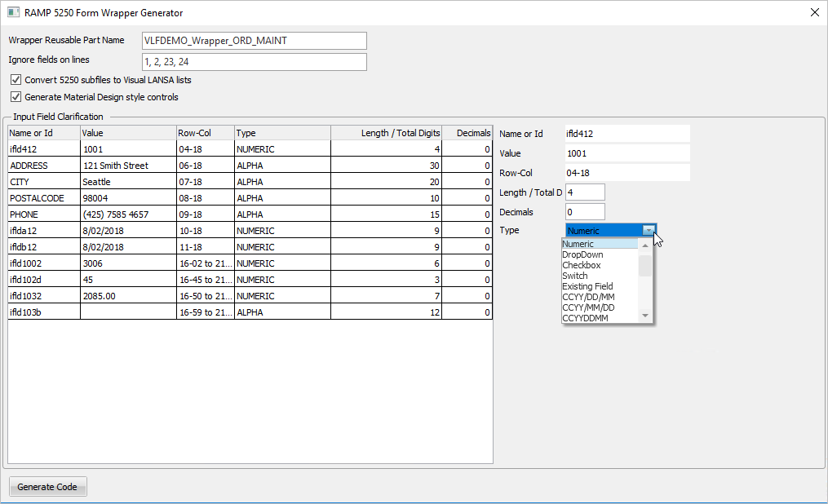Toggle Convert 5250 subfiles to Visual LANSA lists

tap(16, 80)
